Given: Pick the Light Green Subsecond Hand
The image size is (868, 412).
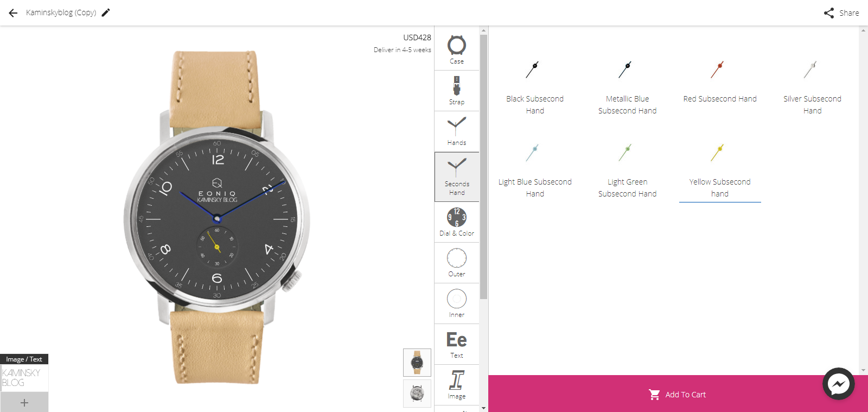Looking at the screenshot, I should 627,170.
